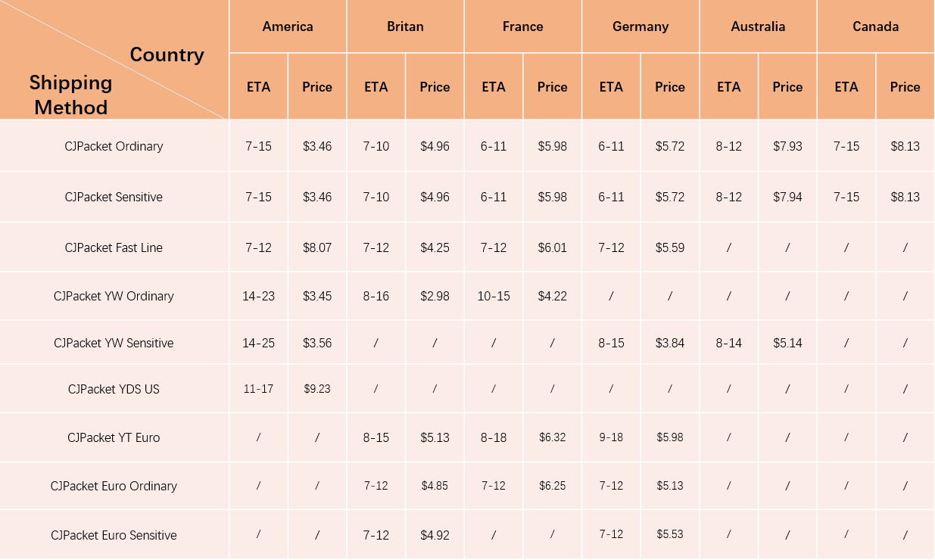935x560 pixels.
Task: Click the CJPacket Euro Sensitive row label
Action: click(114, 535)
